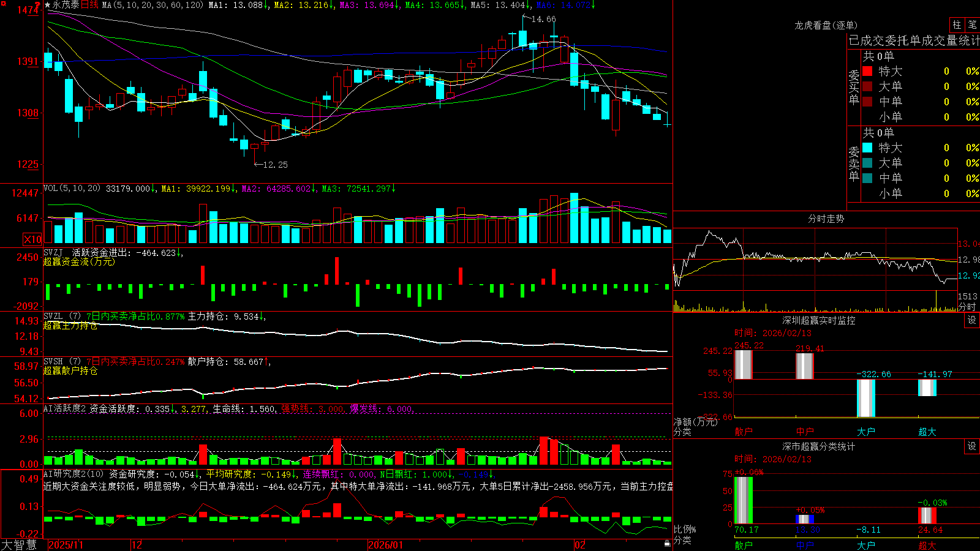Screen dimensions: 980x551
Task: Jump to the 02 month marker on date axis
Action: click(580, 545)
